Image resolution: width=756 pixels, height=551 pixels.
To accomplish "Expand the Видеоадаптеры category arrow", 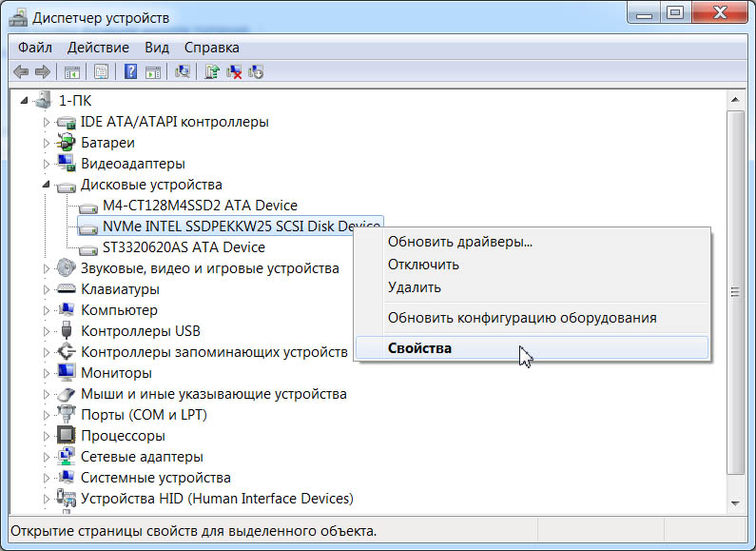I will coord(46,164).
